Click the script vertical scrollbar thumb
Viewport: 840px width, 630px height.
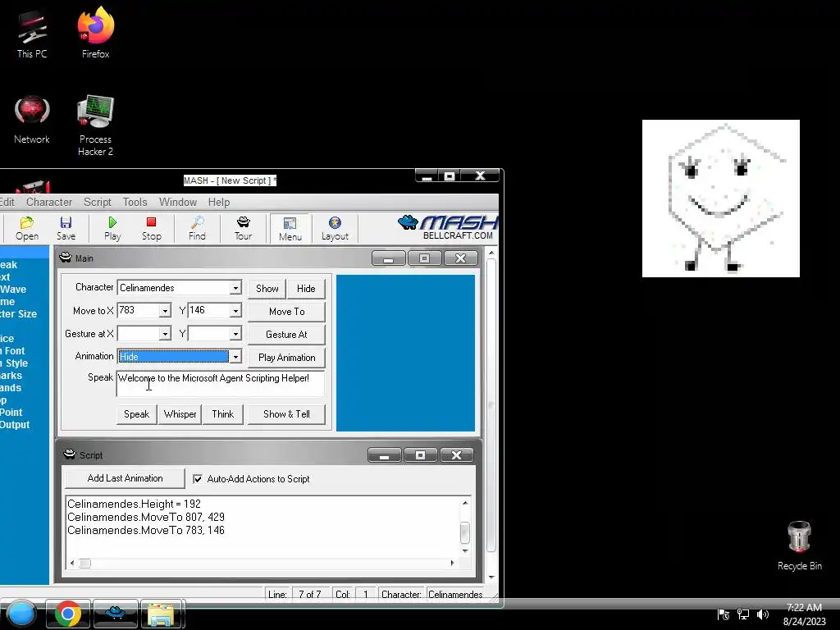465,532
